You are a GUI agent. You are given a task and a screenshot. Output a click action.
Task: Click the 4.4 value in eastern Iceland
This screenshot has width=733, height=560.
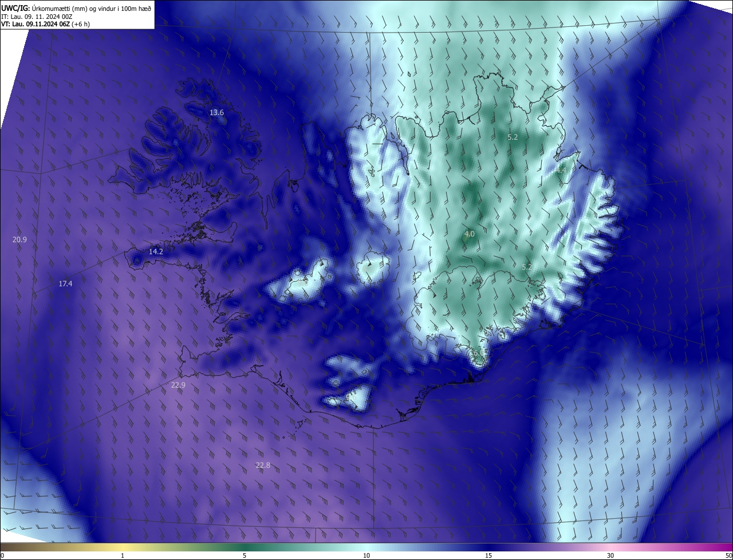(x=561, y=170)
